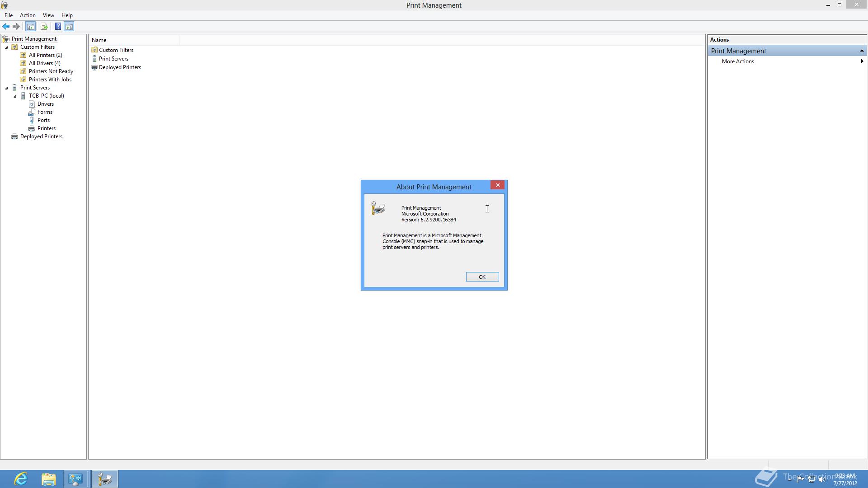The width and height of the screenshot is (868, 488).
Task: Select Drivers under TCB-PC in tree
Action: pyautogui.click(x=46, y=104)
